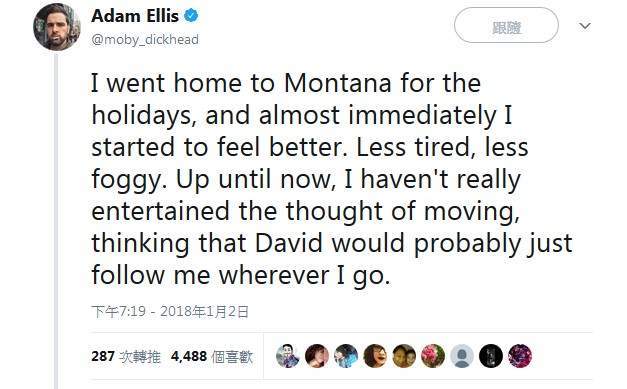Expand the tweet options chevron menu
This screenshot has width=627, height=389.
click(585, 26)
